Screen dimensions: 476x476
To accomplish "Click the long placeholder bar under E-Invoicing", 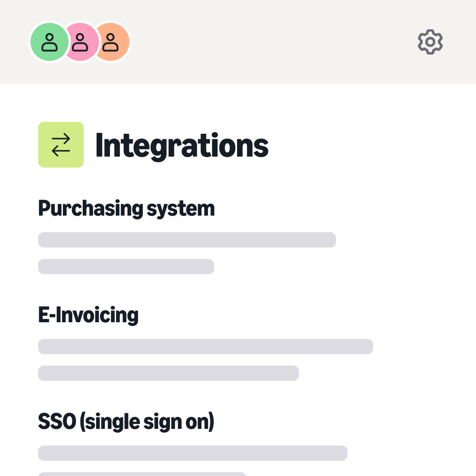I will pyautogui.click(x=206, y=346).
